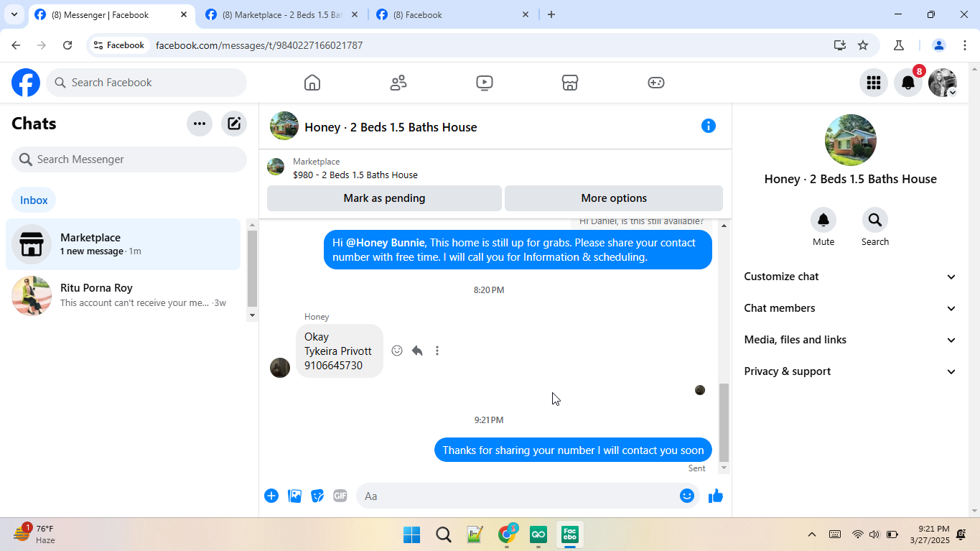Viewport: 980px width, 551px height.
Task: Open Ritu Porna Roy conversation
Action: (x=123, y=295)
